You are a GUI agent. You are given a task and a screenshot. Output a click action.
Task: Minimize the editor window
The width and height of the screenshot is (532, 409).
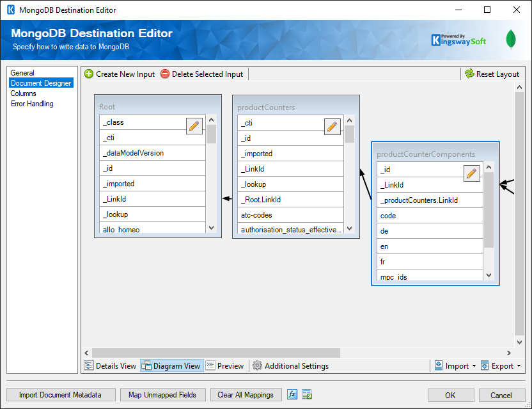click(458, 10)
